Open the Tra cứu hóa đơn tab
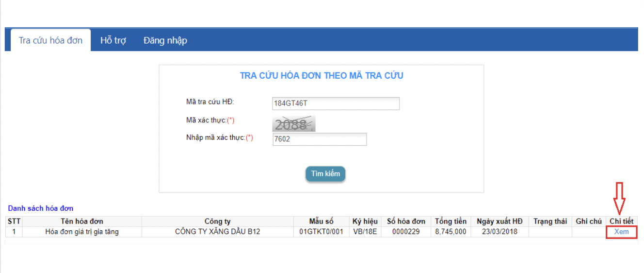This screenshot has width=644, height=273. pyautogui.click(x=50, y=40)
